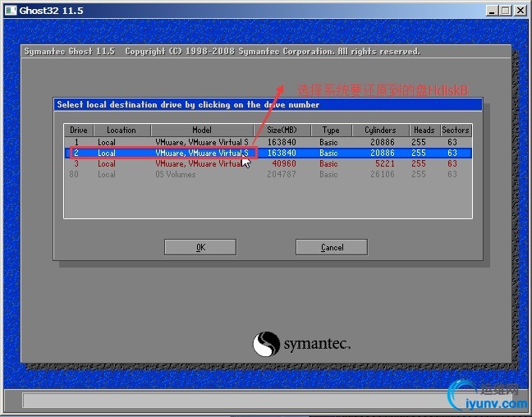Click the Drive column header
532x417 pixels.
[x=79, y=130]
